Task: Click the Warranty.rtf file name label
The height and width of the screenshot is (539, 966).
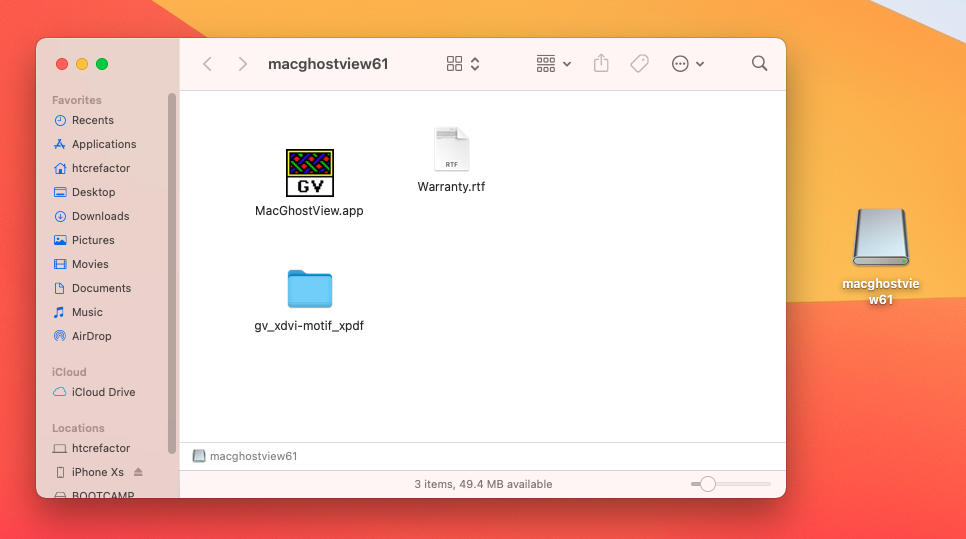Action: 451,187
